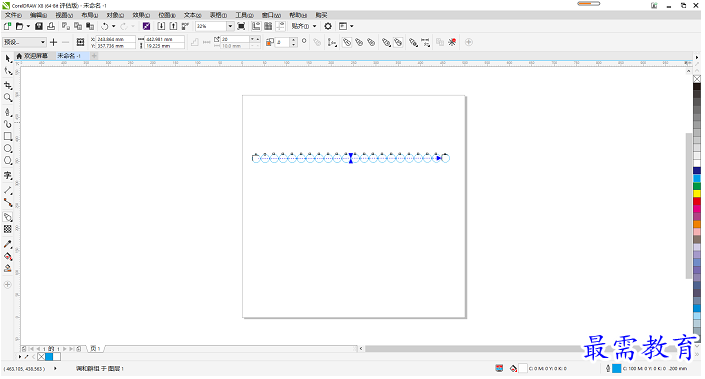The width and height of the screenshot is (705, 379).
Task: Toggle show guidelines button in toolbar
Action: (x=280, y=27)
